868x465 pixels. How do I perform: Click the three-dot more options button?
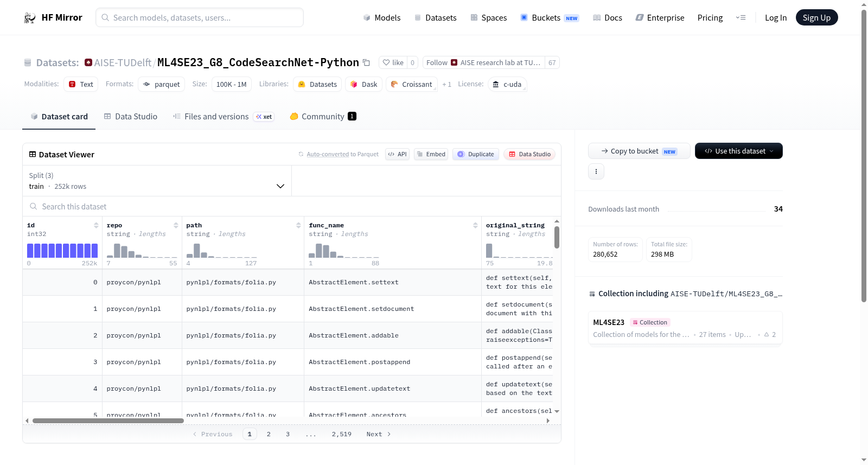click(596, 171)
